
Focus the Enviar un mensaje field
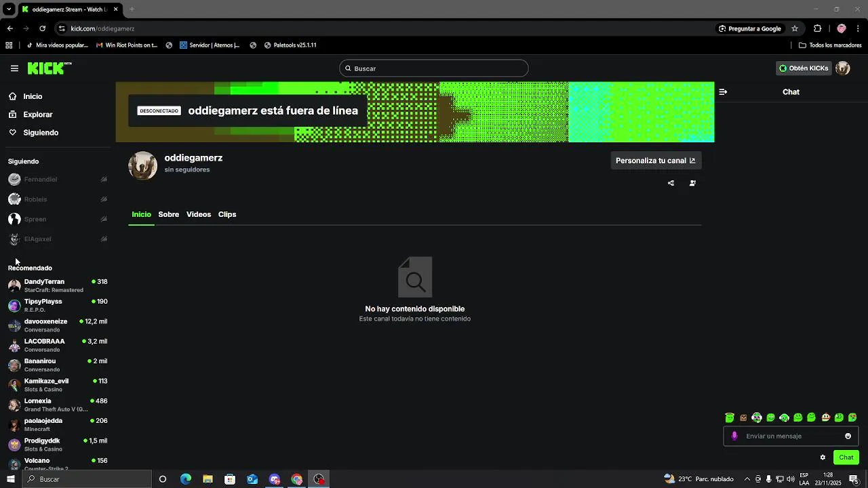click(x=791, y=436)
